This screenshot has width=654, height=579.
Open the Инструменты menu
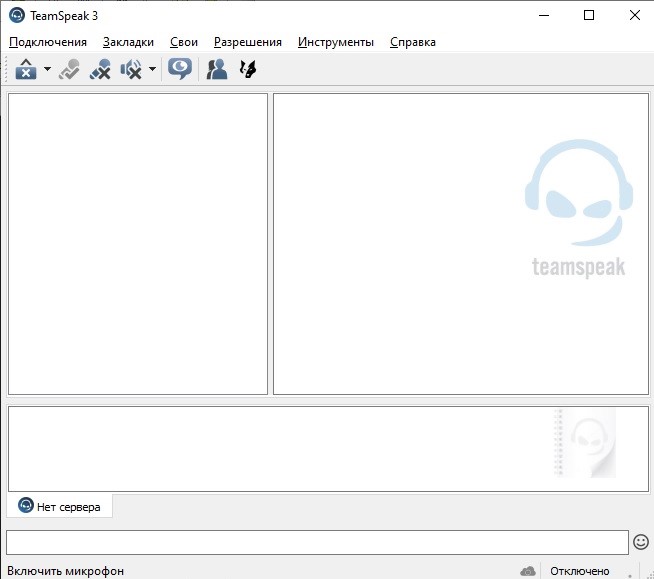click(x=336, y=42)
